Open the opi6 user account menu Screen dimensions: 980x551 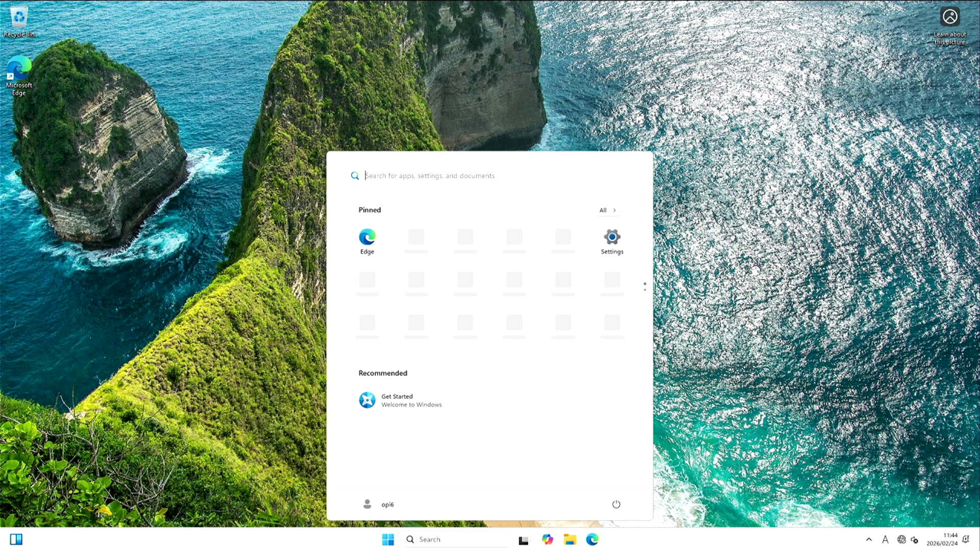(378, 504)
